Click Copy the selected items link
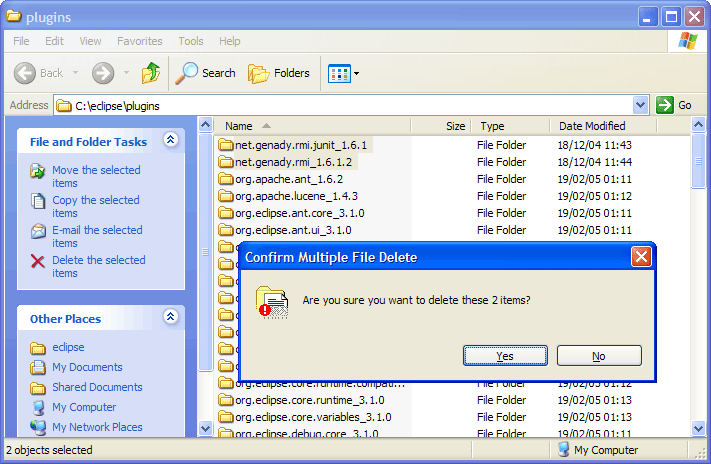Screen dimensions: 711x464 click(x=96, y=206)
